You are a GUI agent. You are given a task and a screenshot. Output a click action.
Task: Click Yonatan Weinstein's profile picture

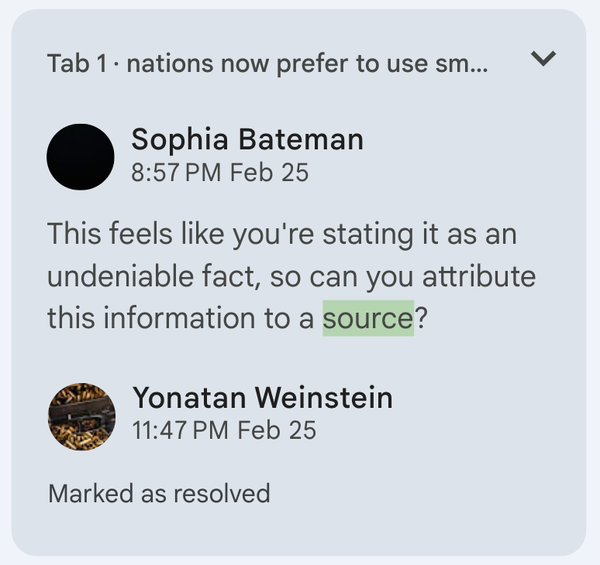point(80,415)
